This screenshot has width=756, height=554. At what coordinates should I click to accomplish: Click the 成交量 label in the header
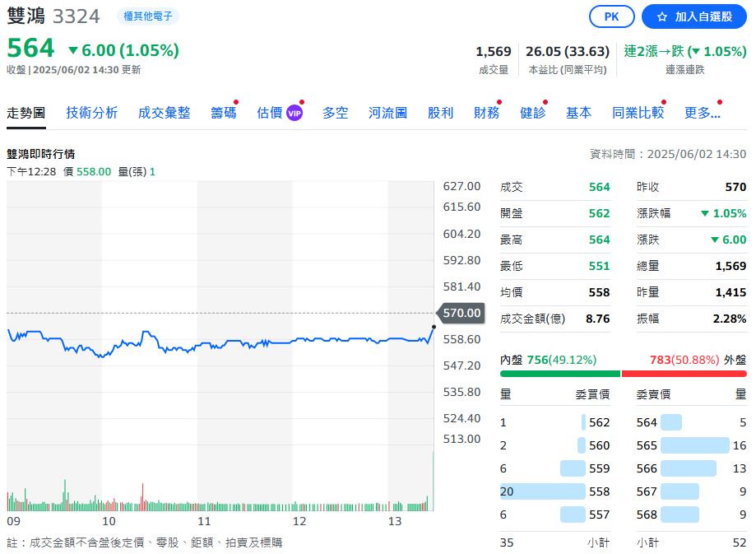pyautogui.click(x=494, y=70)
